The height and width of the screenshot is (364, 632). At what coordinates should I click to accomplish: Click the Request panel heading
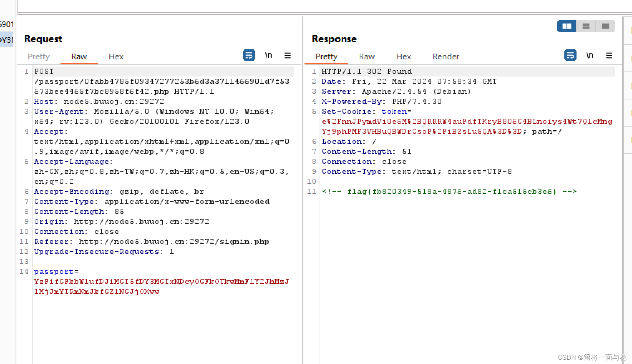(x=43, y=39)
